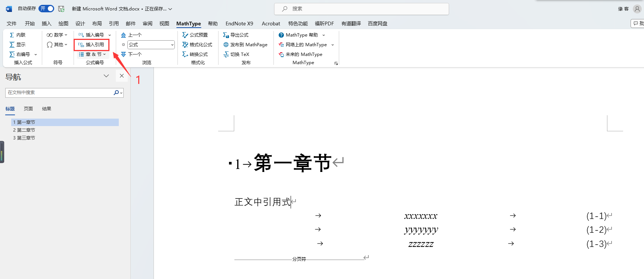The image size is (644, 279).
Task: Select the 页面 navigation tab
Action: 28,109
